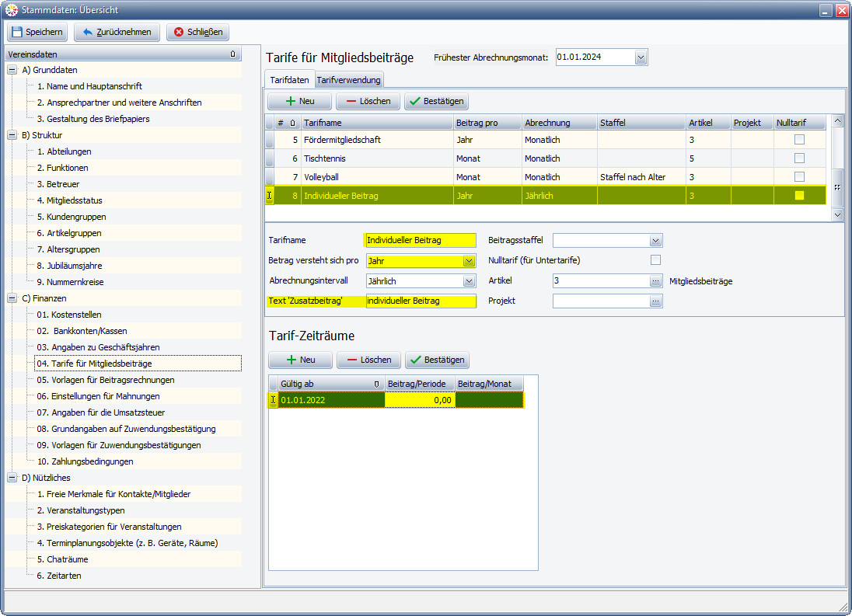Open 6. Zeitarten tree item
Viewport: 852px width, 616px height.
coord(58,576)
